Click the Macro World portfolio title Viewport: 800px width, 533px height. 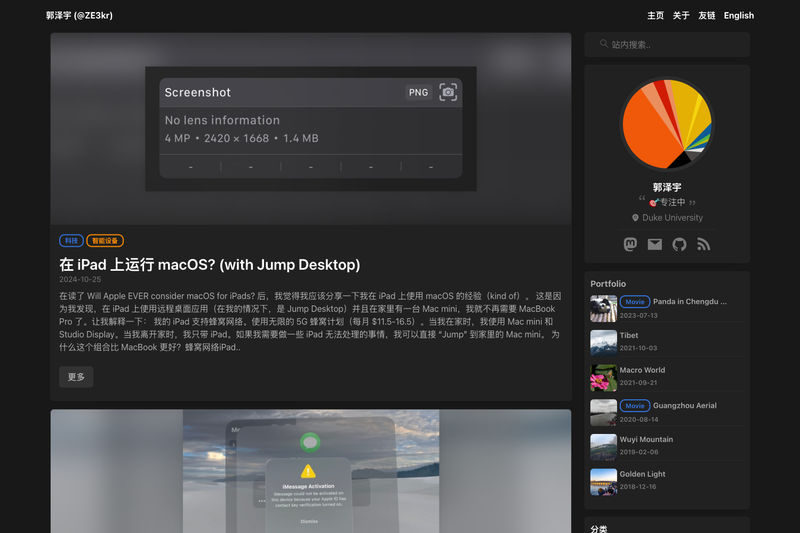[x=642, y=370]
